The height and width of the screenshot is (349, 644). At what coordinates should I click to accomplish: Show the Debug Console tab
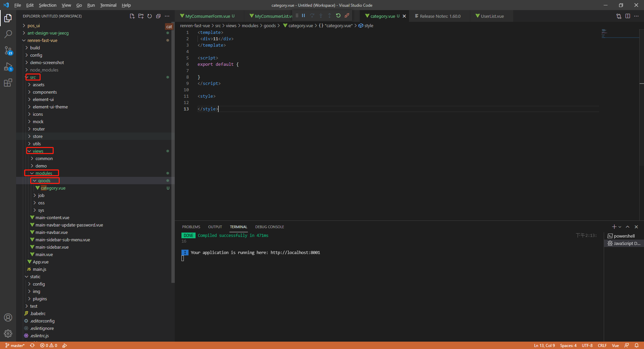[x=269, y=227]
